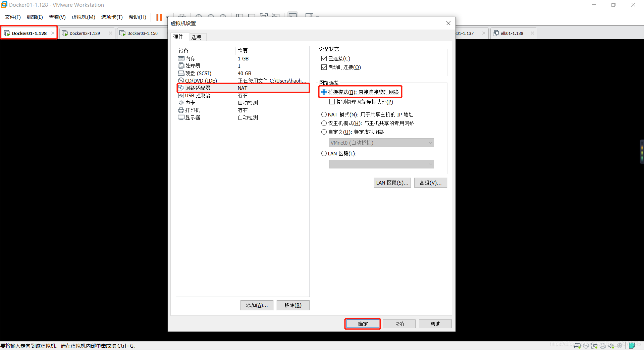Click the processor icon beside 处理器

coord(181,66)
